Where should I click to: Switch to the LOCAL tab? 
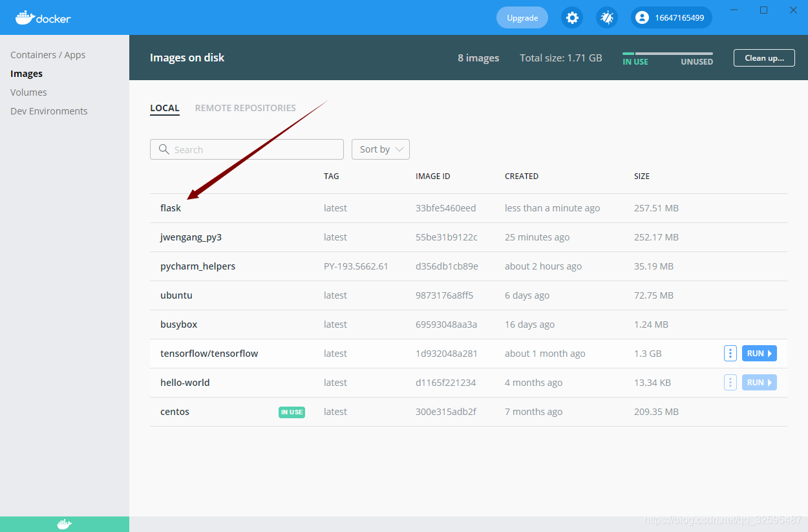(165, 108)
